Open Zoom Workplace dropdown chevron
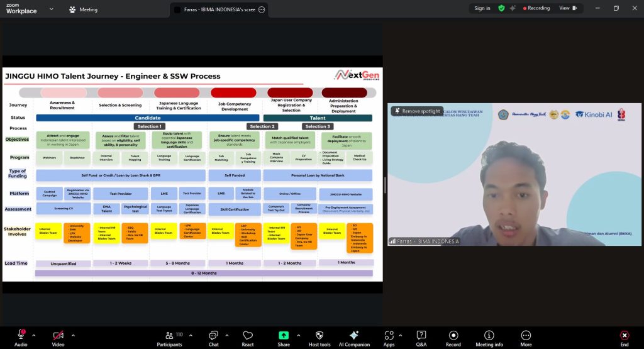 click(51, 9)
